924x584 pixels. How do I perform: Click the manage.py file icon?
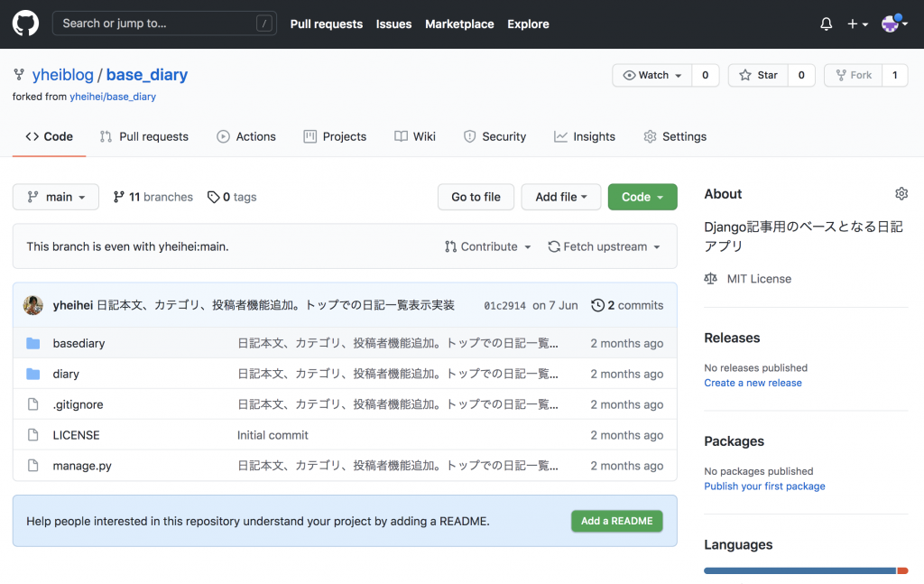pos(33,466)
